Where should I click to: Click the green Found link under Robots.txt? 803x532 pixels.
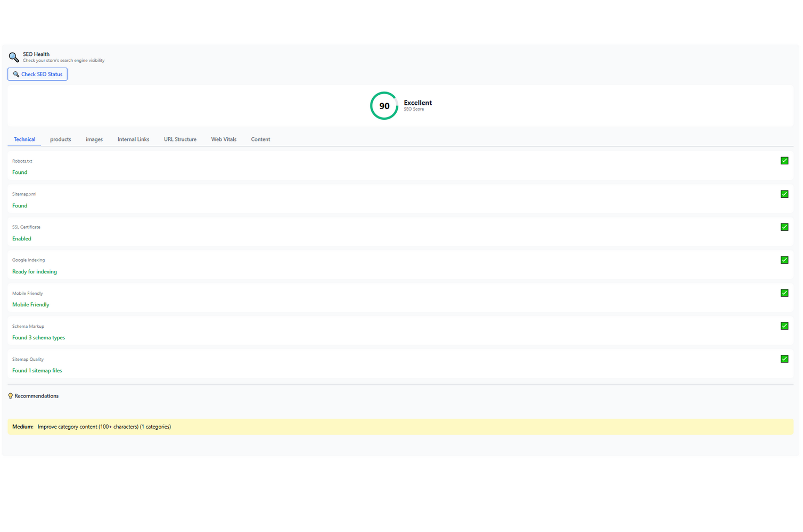pos(19,172)
